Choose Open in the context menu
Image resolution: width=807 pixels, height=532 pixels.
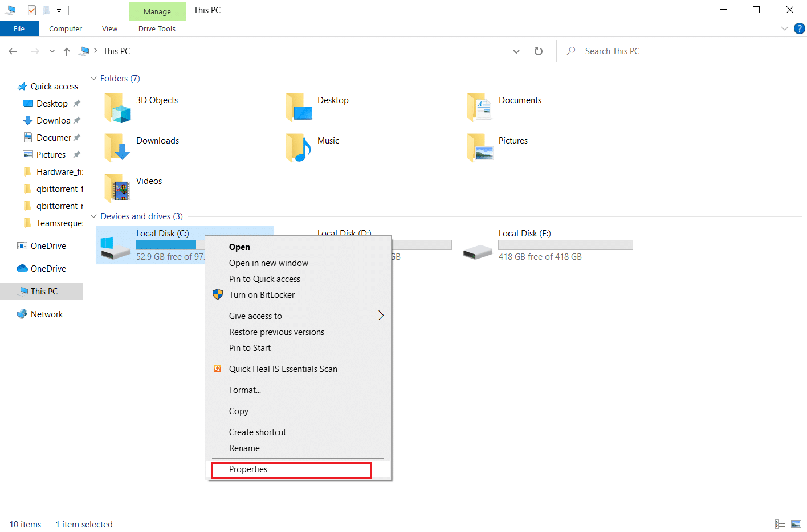coord(298,247)
